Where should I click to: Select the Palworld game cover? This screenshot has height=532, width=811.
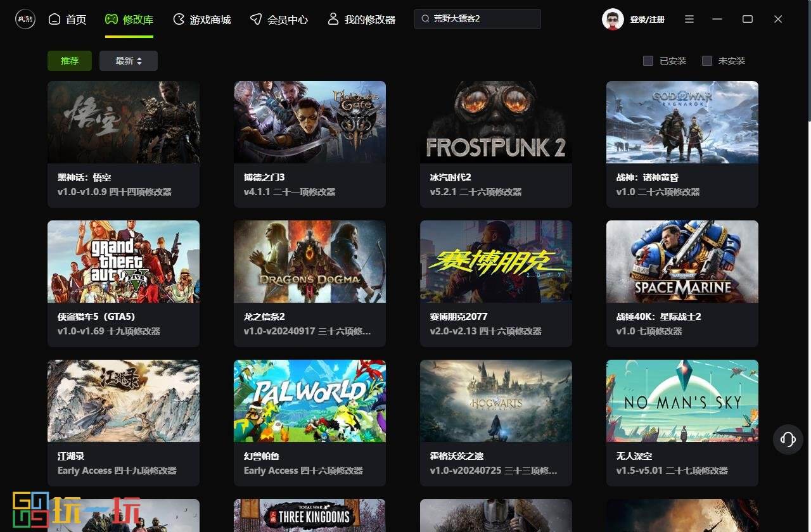click(x=310, y=401)
